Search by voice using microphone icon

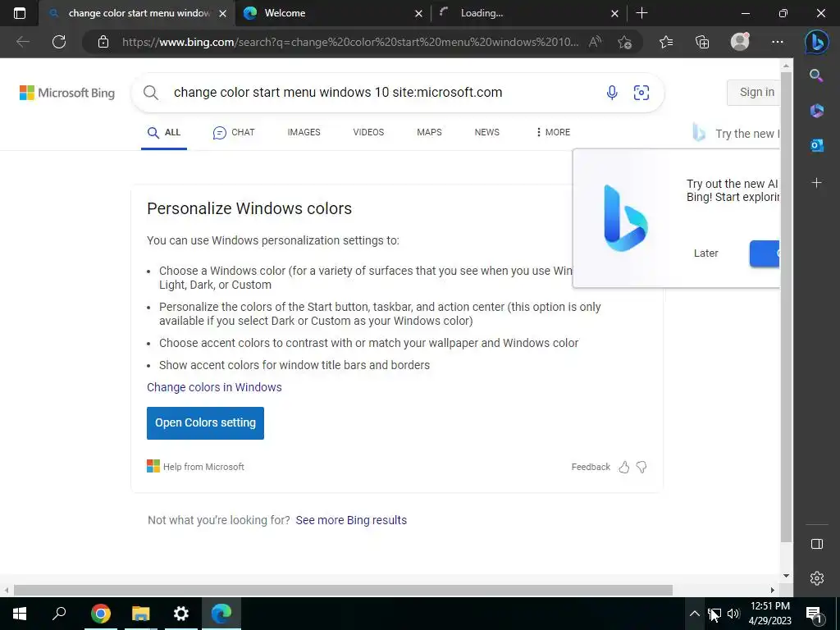(x=612, y=92)
